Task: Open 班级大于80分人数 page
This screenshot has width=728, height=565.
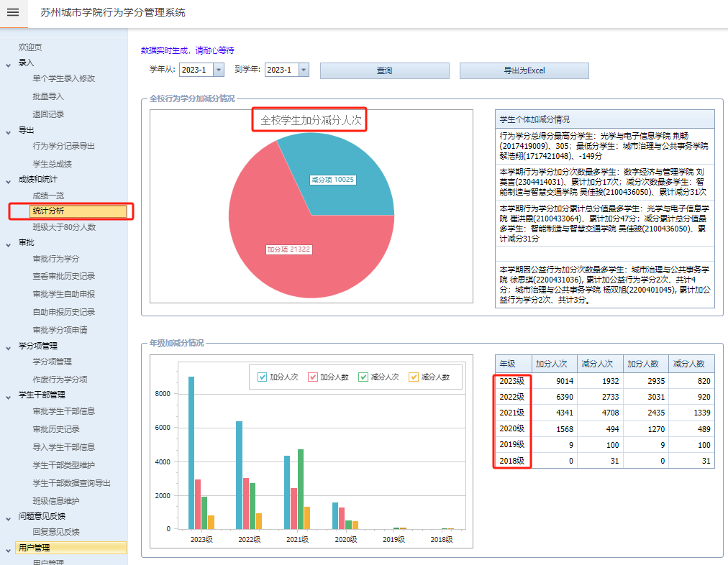Action: click(x=64, y=227)
